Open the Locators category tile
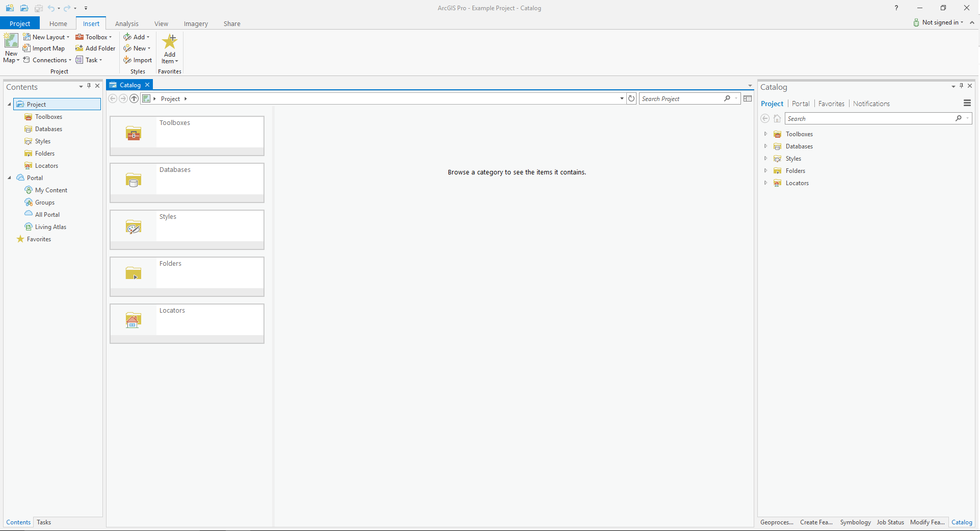The image size is (980, 531). pyautogui.click(x=187, y=323)
